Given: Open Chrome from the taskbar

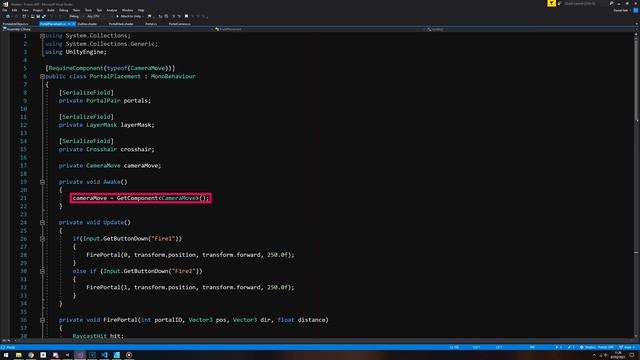Looking at the screenshot, I should (x=31, y=355).
